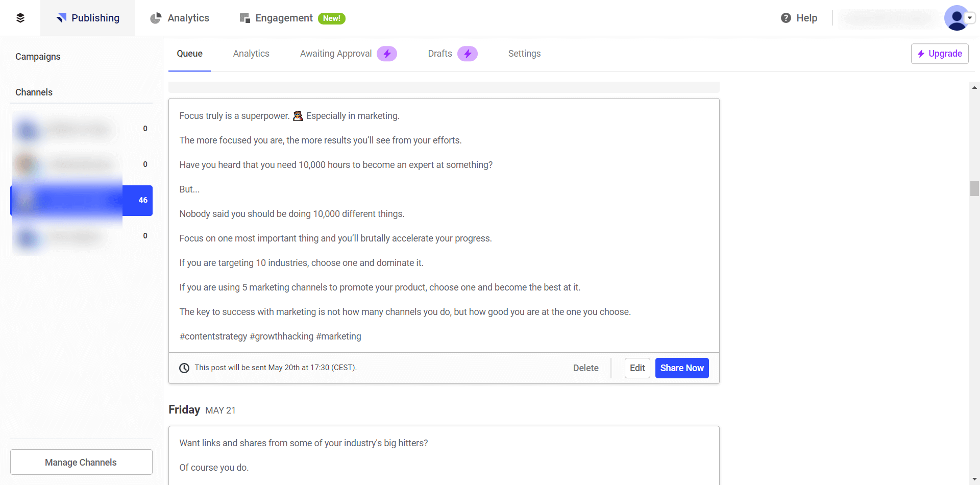This screenshot has height=485, width=980.
Task: Click the pie chart Analytics icon
Action: coord(156,18)
